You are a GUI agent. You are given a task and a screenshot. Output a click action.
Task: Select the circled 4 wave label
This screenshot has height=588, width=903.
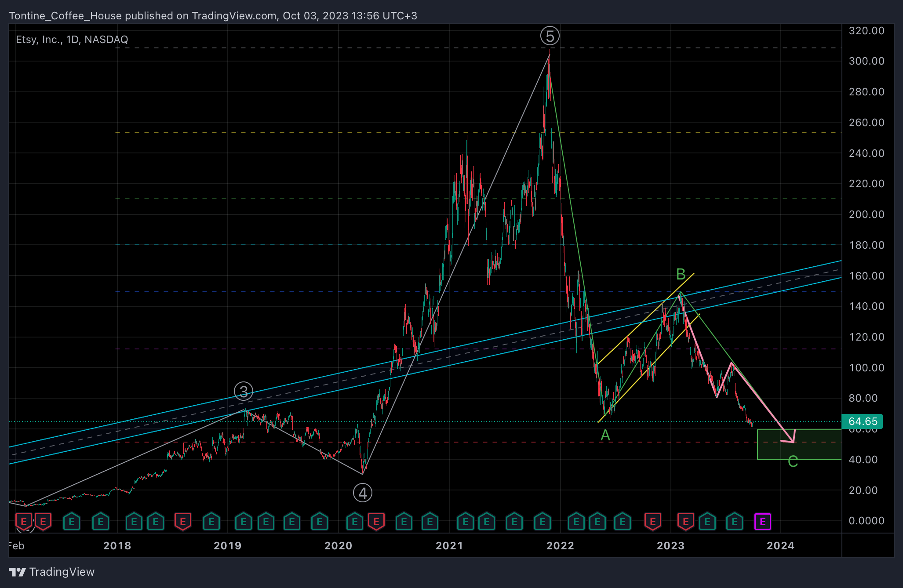(x=363, y=493)
